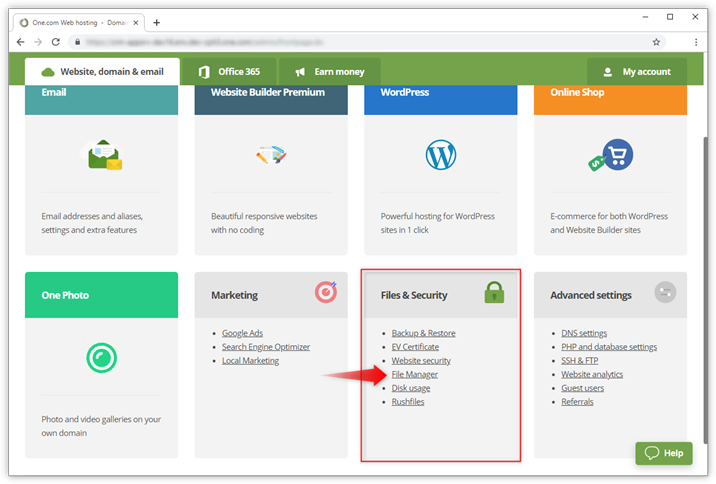
Task: Close the One.com browser tab
Action: 136,22
